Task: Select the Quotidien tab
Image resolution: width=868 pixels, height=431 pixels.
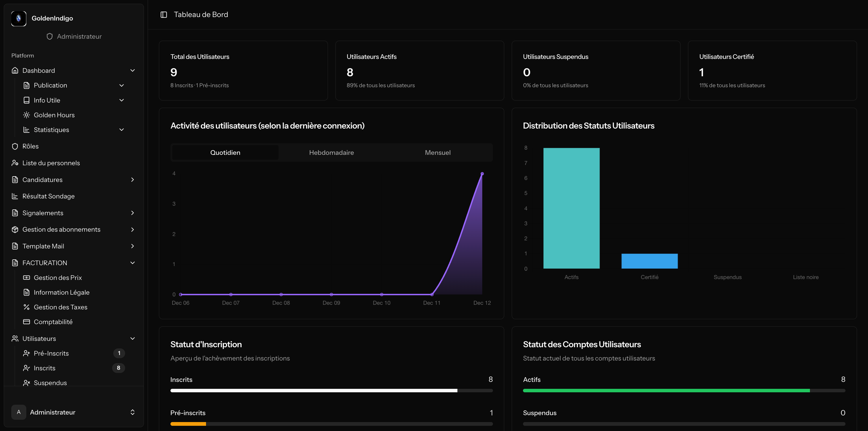Action: 225,153
